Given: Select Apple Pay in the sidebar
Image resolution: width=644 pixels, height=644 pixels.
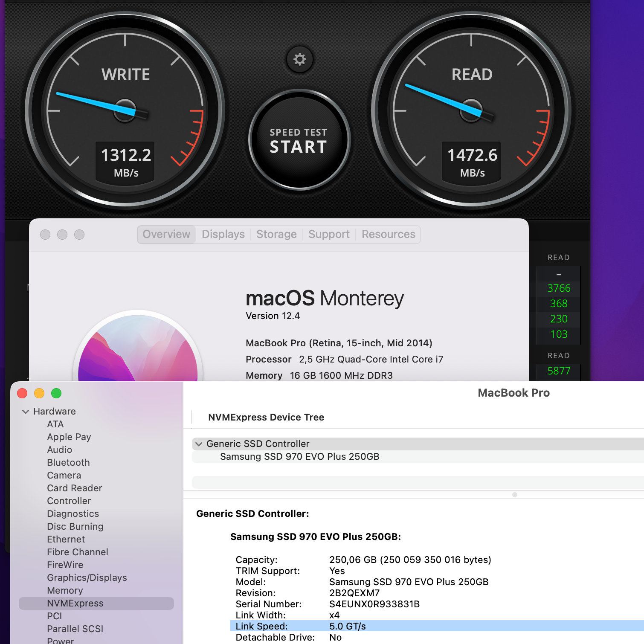Looking at the screenshot, I should [x=69, y=437].
